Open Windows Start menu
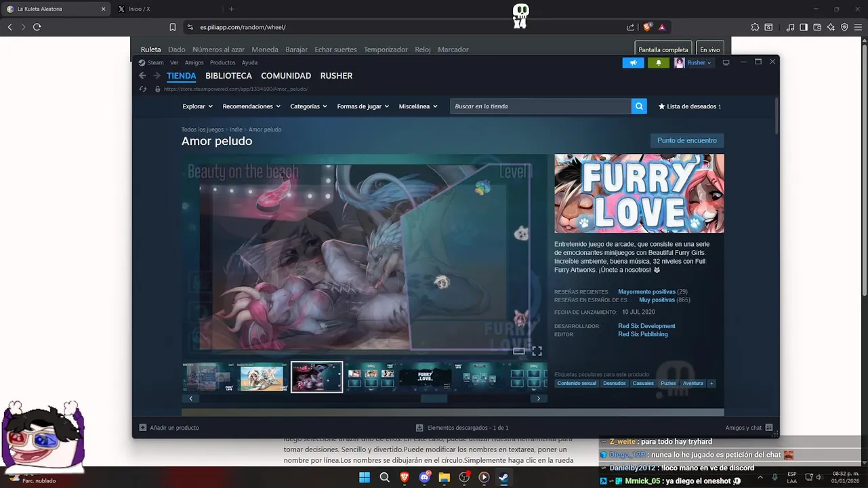Screen dimensions: 868x488 pyautogui.click(x=365, y=477)
